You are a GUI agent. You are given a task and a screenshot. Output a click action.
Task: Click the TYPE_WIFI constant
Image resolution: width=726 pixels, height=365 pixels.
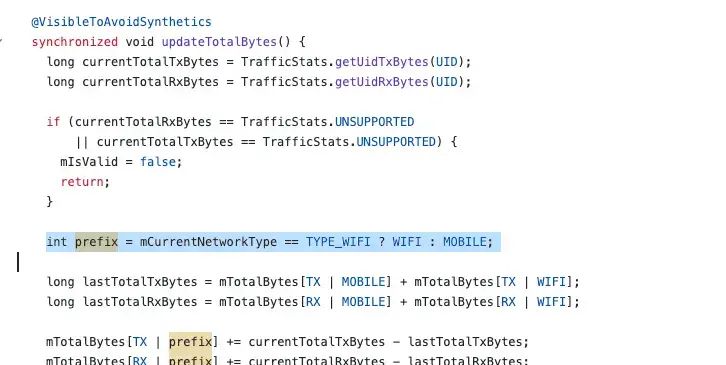[338, 242]
